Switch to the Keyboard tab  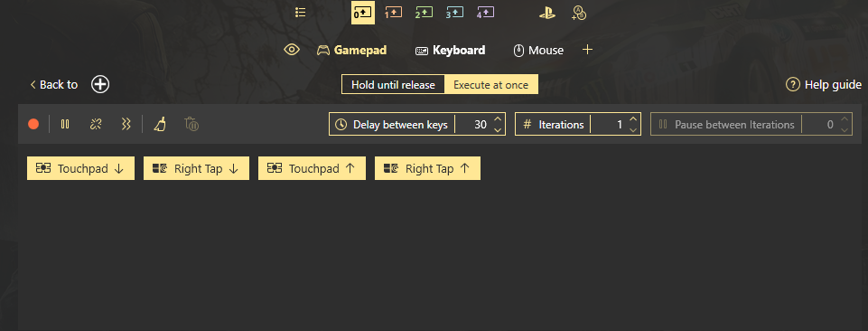pyautogui.click(x=451, y=51)
